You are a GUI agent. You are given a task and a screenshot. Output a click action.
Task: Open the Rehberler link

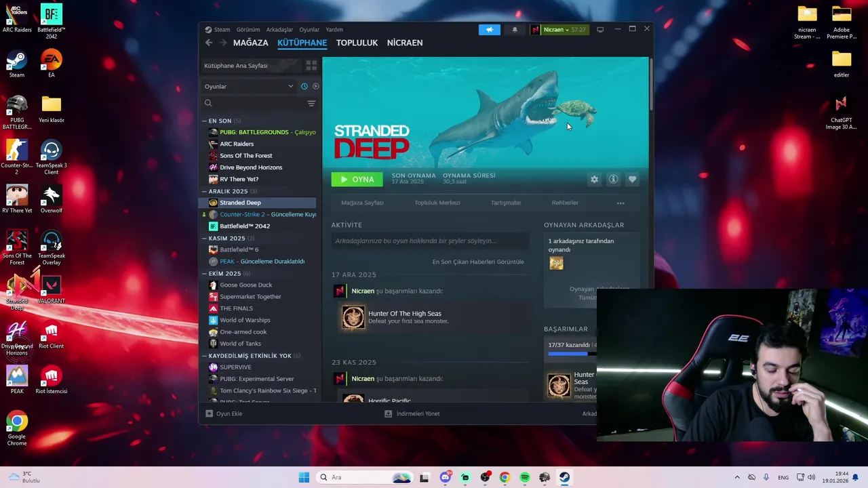pyautogui.click(x=565, y=203)
